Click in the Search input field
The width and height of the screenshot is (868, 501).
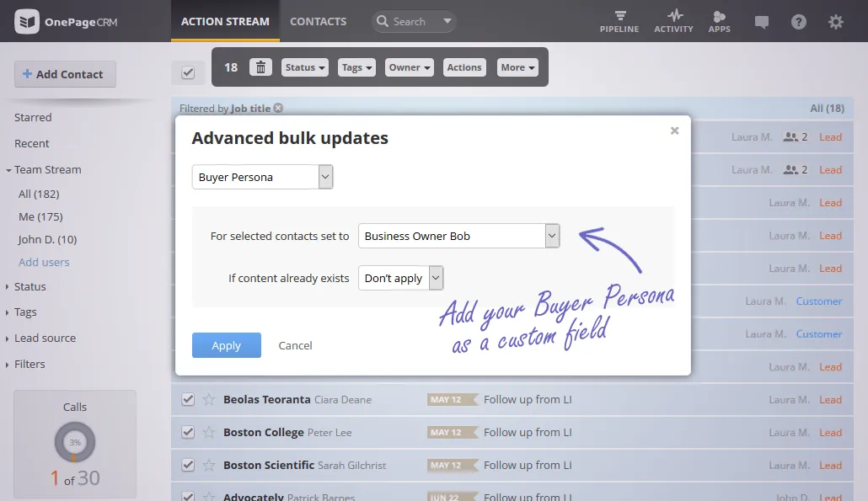415,21
